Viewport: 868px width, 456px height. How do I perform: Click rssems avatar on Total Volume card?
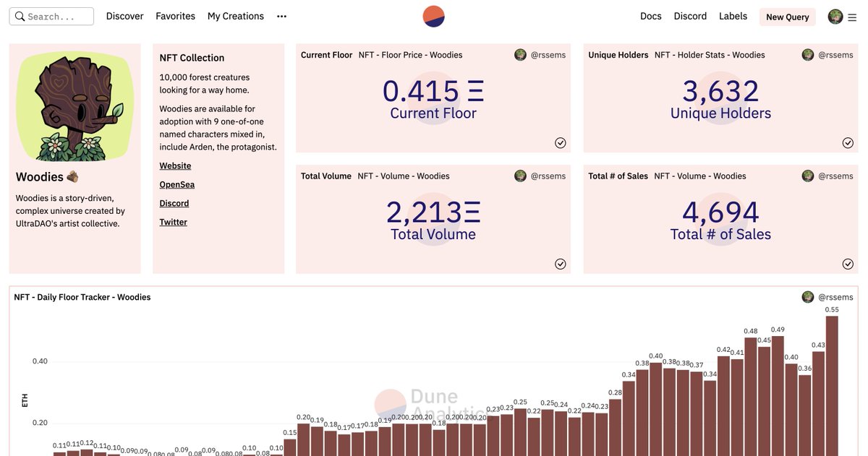click(520, 176)
